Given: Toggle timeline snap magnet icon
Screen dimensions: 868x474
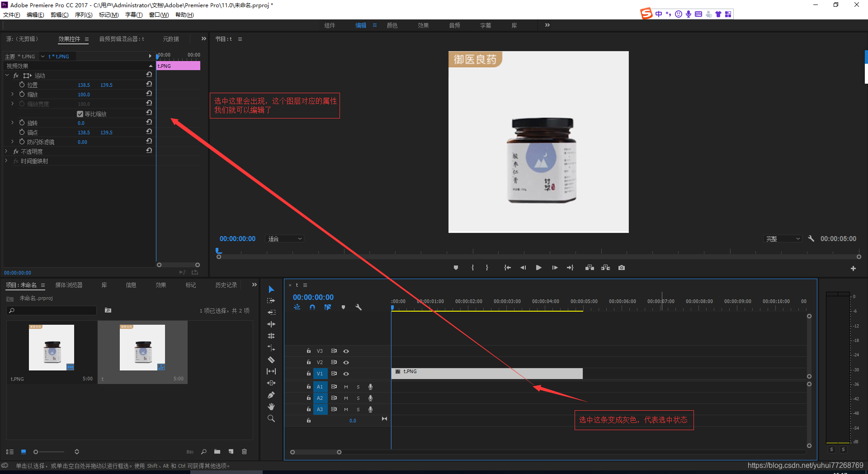Looking at the screenshot, I should point(312,308).
